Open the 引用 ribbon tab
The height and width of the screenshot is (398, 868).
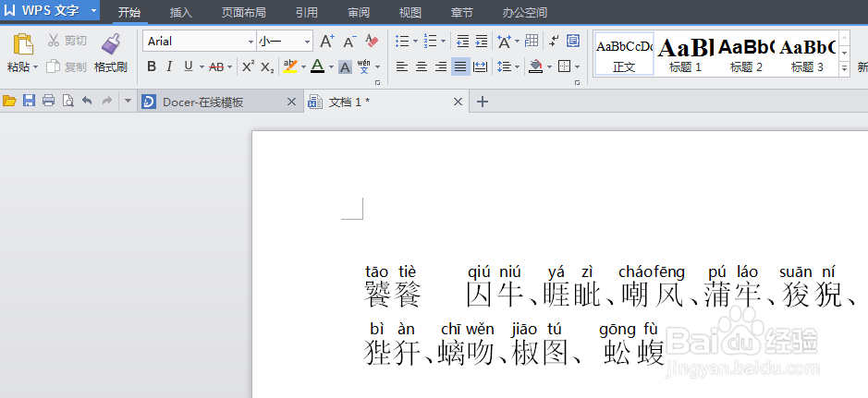pos(307,12)
